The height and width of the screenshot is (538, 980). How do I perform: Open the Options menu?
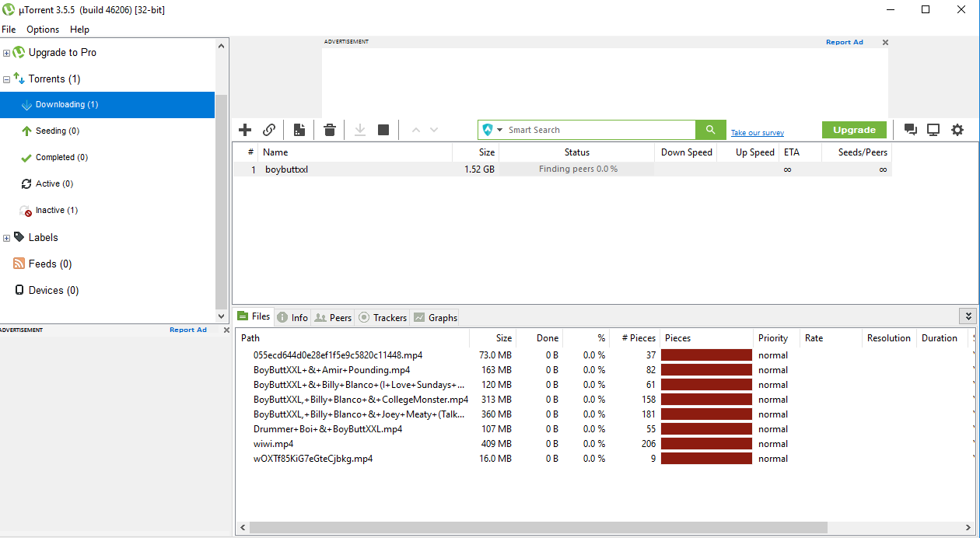tap(43, 30)
